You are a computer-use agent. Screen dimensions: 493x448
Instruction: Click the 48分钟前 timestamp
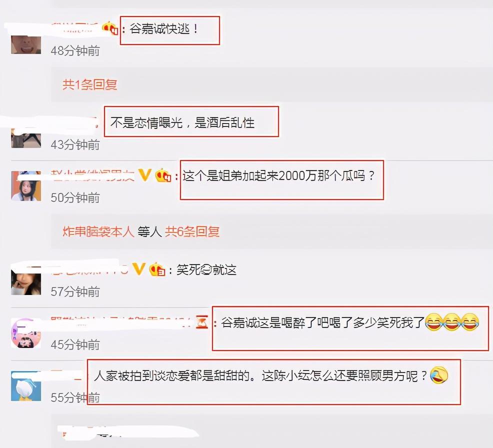point(75,50)
